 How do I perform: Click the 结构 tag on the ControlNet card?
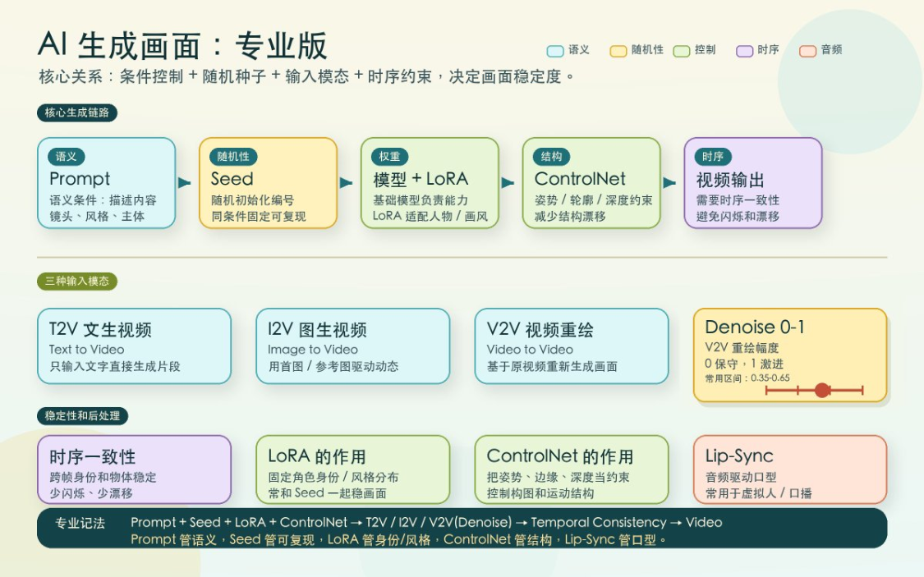(552, 157)
